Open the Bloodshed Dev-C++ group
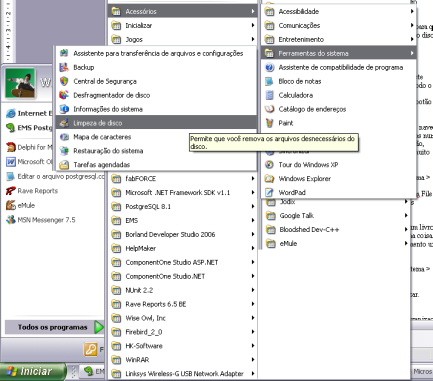This screenshot has height=381, width=433. (336, 230)
